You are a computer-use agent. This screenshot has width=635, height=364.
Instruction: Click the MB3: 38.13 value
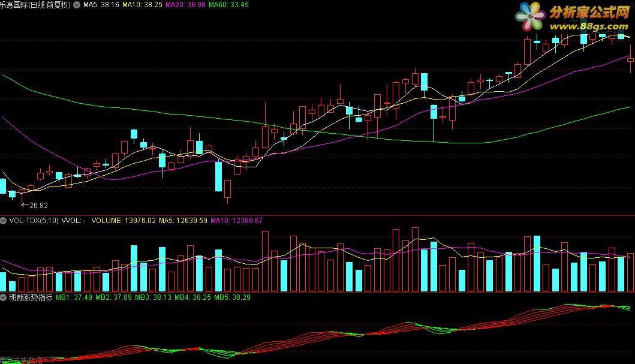[x=153, y=297]
